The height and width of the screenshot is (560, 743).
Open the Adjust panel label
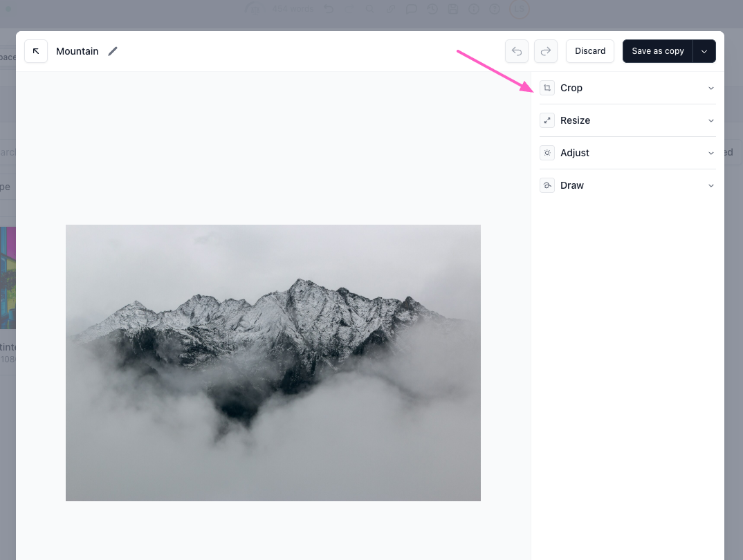(575, 153)
